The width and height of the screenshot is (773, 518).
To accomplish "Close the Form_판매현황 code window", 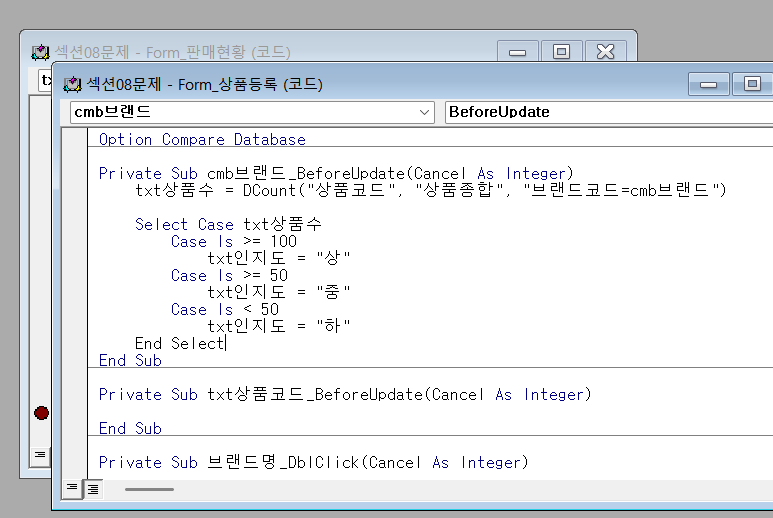I will coord(605,52).
